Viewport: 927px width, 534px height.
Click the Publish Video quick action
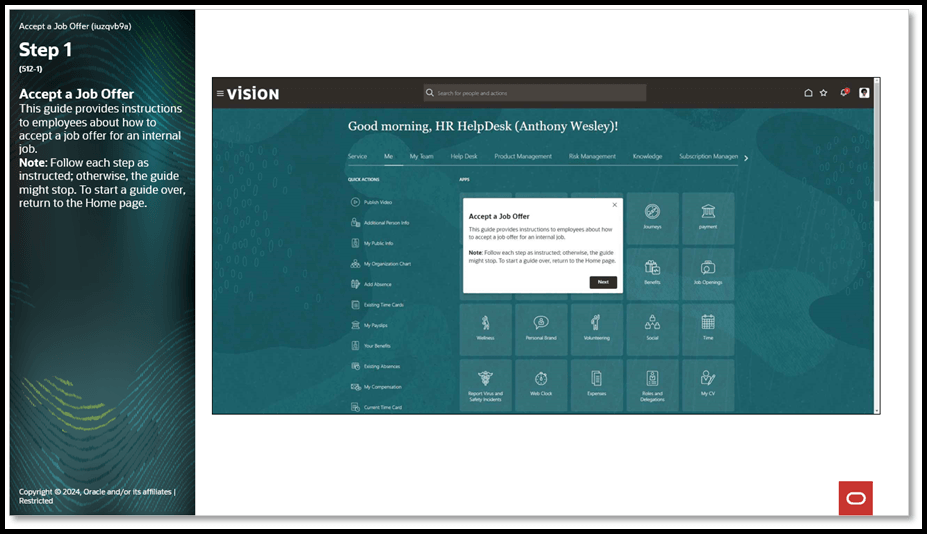click(371, 202)
